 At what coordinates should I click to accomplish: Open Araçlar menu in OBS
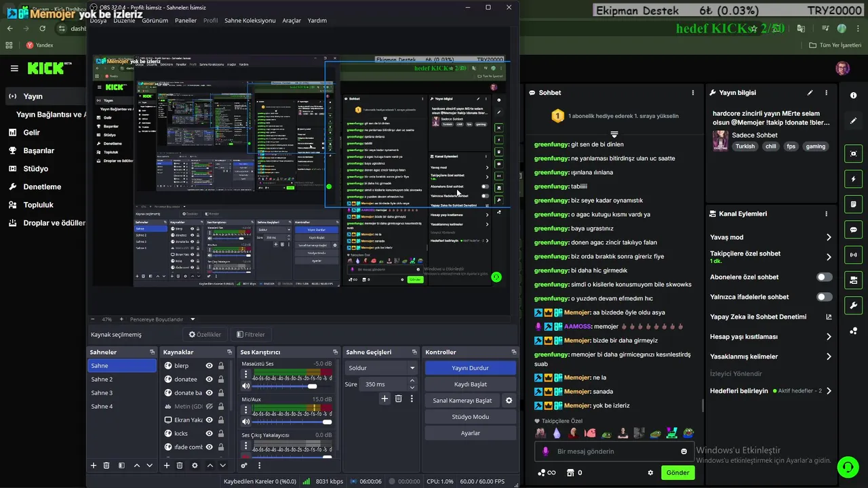tap(292, 20)
